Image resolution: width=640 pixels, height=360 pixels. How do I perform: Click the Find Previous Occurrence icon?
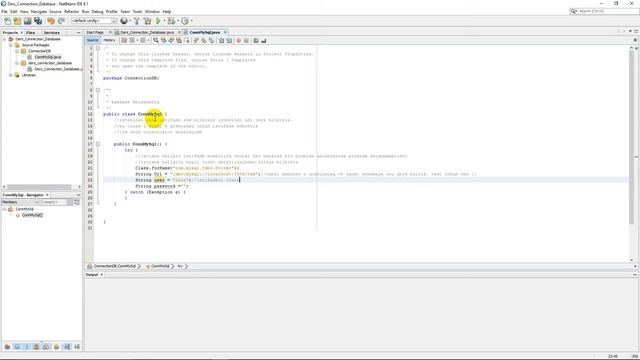click(163, 40)
